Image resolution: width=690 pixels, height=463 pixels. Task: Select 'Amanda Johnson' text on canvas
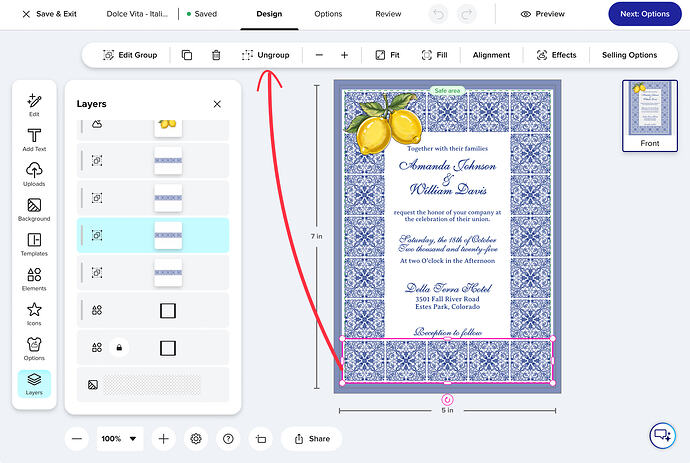[x=447, y=165]
